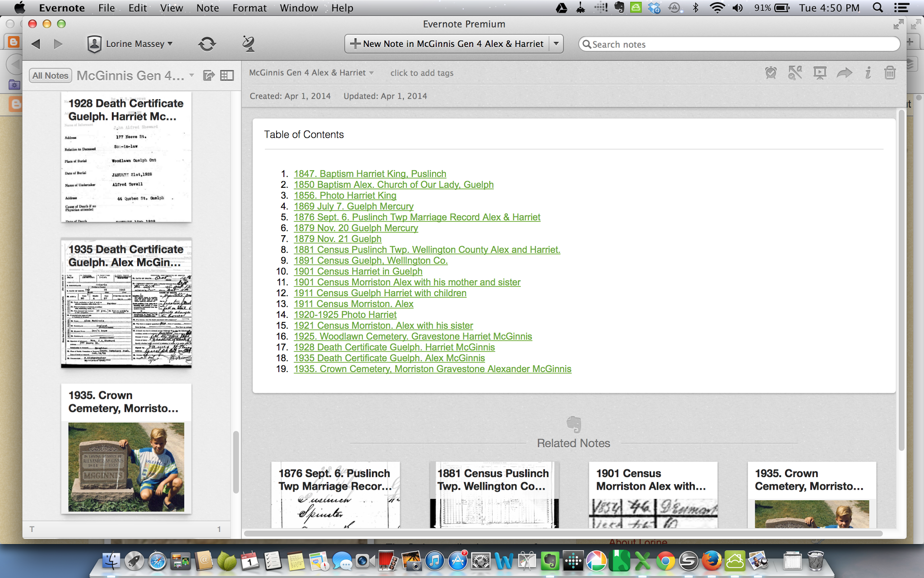
Task: Open the 1856 Photo Harriet King link
Action: click(x=345, y=195)
